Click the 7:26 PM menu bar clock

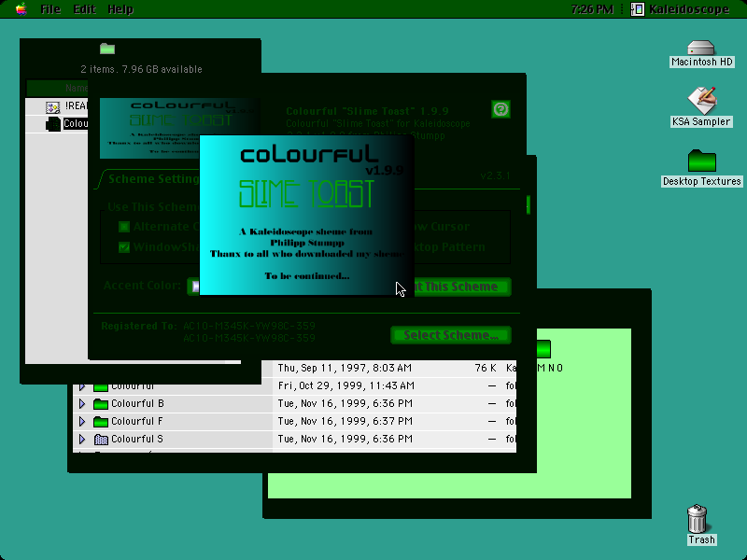point(592,9)
